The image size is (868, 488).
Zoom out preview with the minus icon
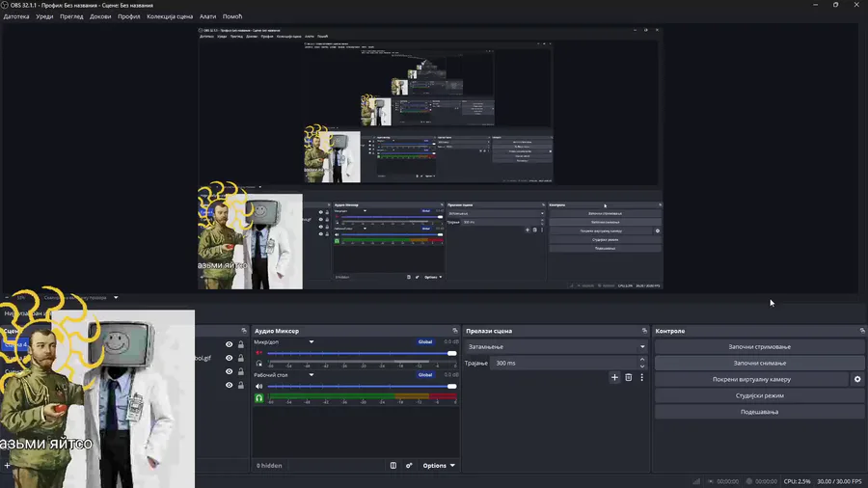pos(7,298)
